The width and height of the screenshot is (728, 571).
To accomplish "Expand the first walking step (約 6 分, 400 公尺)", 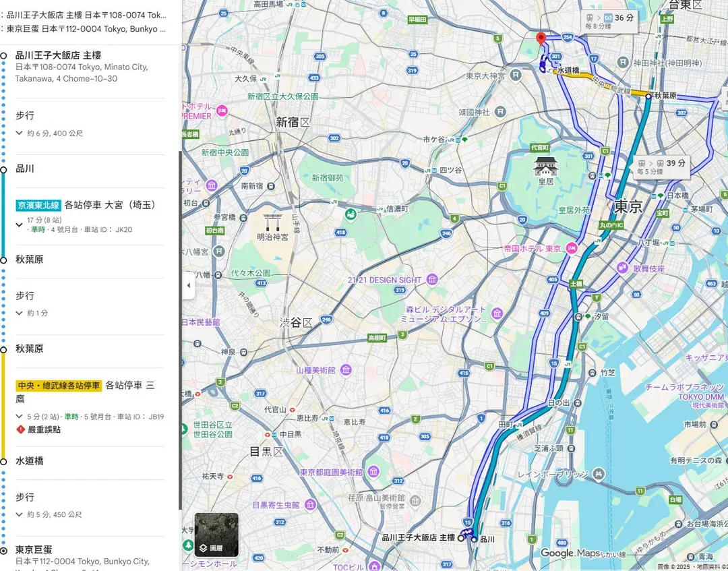I will coord(20,133).
